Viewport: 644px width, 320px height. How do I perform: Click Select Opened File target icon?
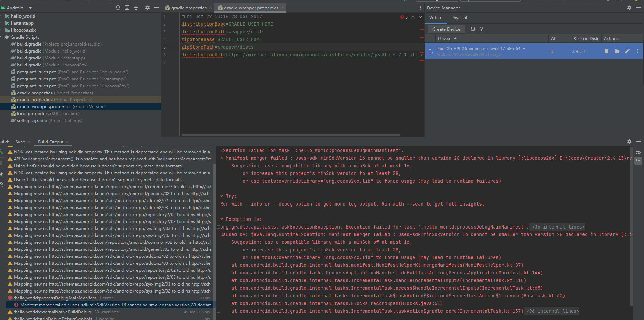(118, 8)
